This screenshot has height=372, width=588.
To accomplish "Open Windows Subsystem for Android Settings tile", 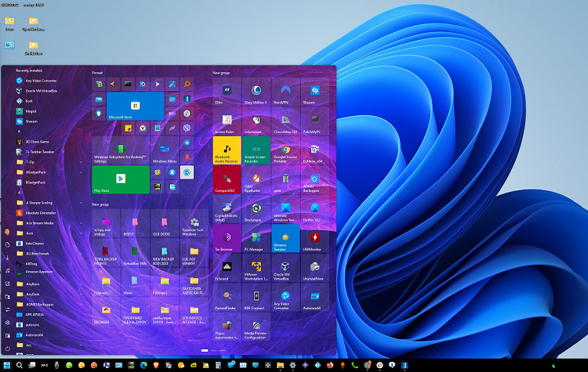I will click(x=121, y=150).
